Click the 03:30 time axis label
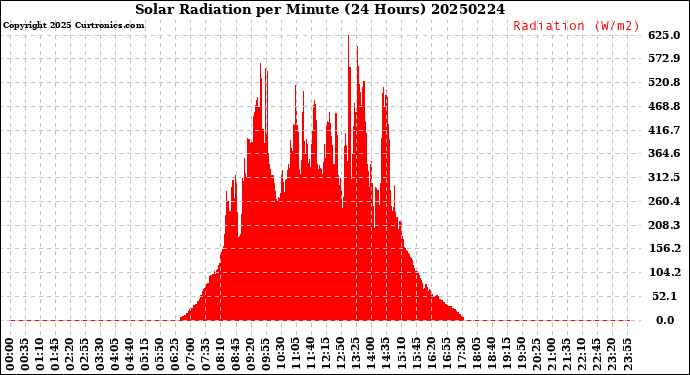This screenshot has width=690, height=375. pyautogui.click(x=100, y=355)
